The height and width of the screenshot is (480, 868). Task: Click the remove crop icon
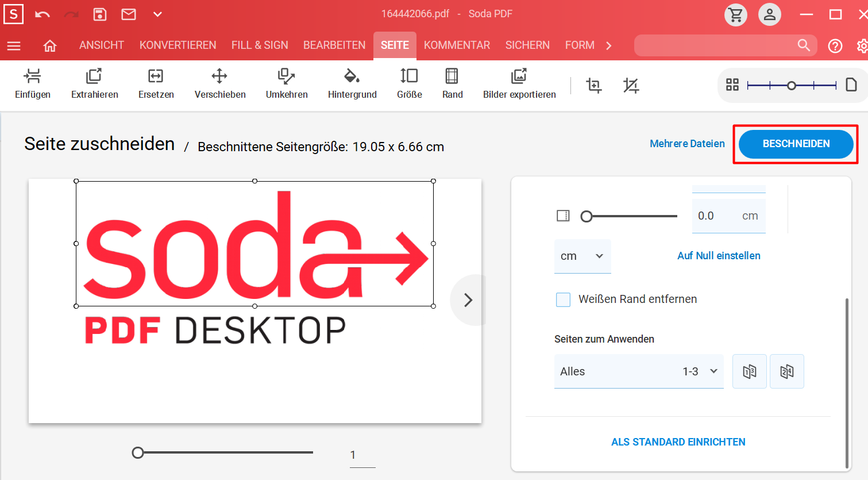point(631,86)
